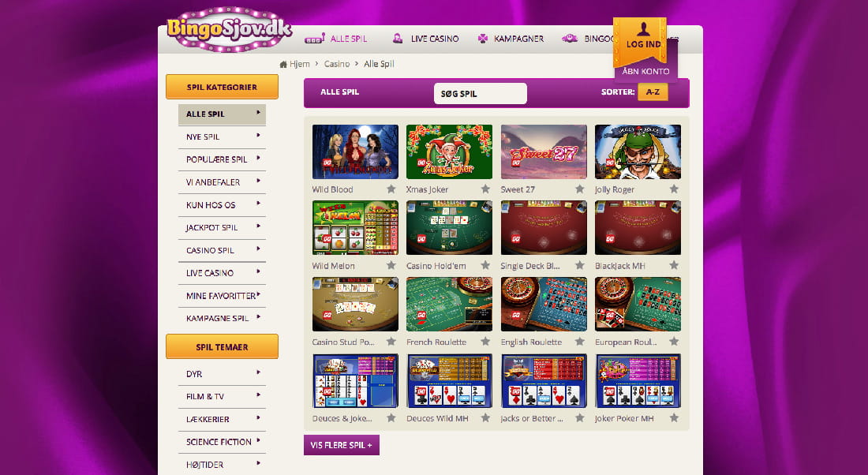The width and height of the screenshot is (868, 475).
Task: Open the Xmas Joker game thumbnail
Action: click(x=449, y=151)
